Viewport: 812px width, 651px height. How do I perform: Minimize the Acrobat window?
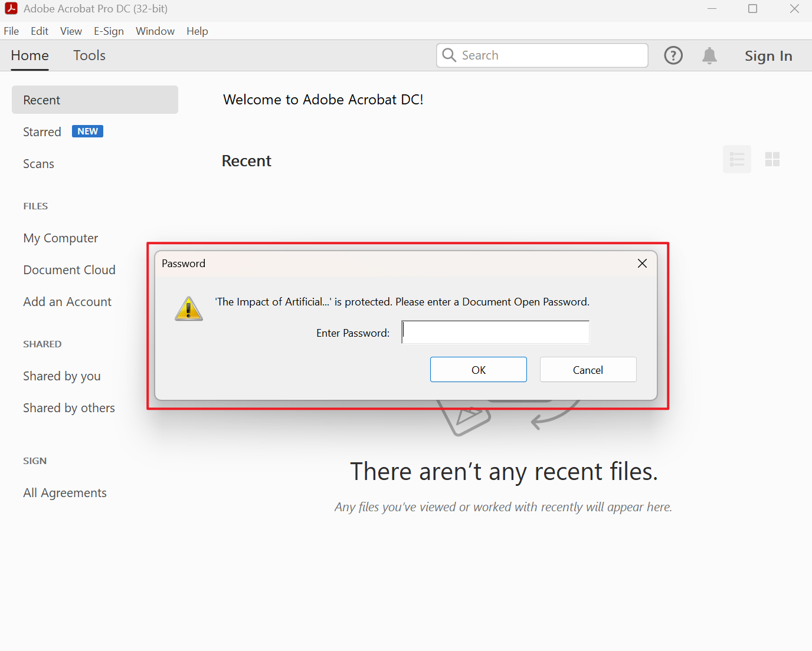coord(712,8)
